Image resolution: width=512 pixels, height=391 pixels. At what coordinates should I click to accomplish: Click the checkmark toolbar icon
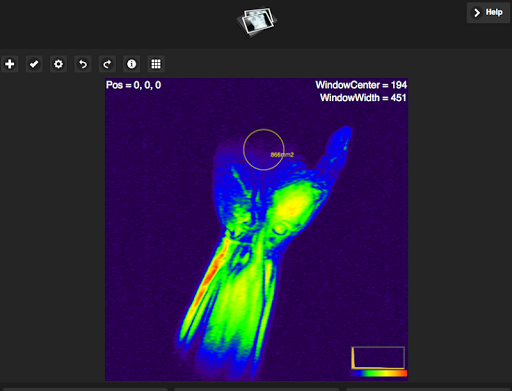(34, 64)
